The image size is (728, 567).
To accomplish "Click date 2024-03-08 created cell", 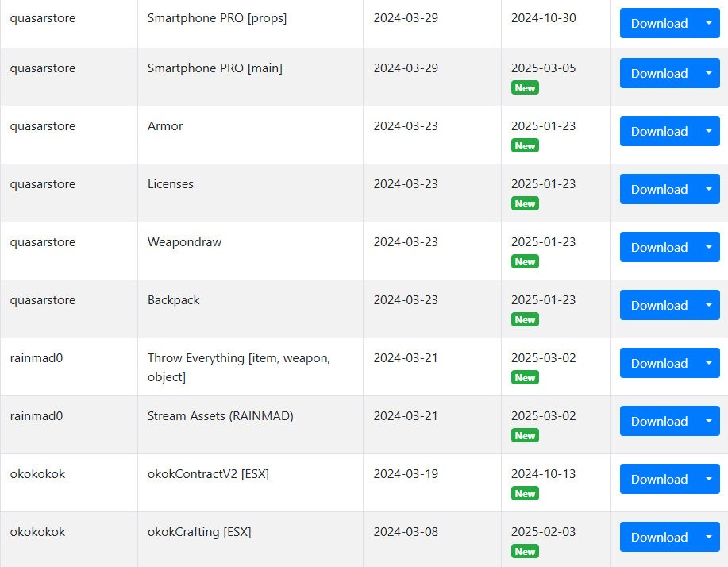I will 406,532.
